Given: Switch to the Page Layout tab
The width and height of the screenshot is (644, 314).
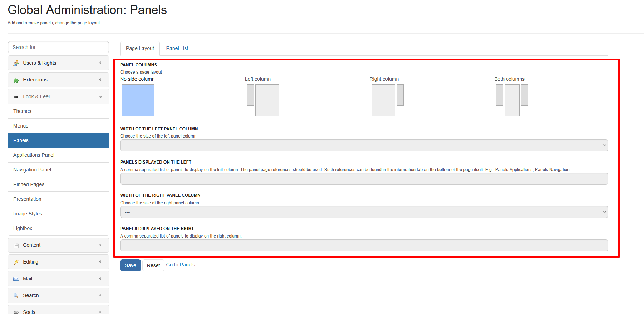Looking at the screenshot, I should pos(140,48).
